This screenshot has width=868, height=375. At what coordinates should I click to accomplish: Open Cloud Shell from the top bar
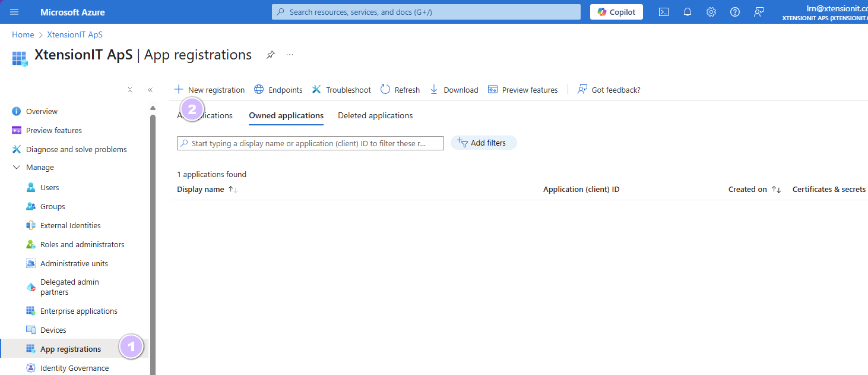tap(664, 12)
